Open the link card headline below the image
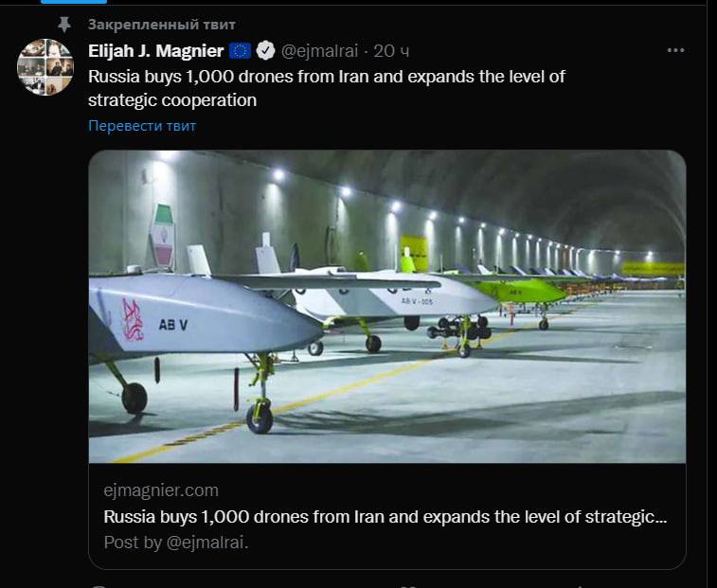 pyautogui.click(x=385, y=517)
